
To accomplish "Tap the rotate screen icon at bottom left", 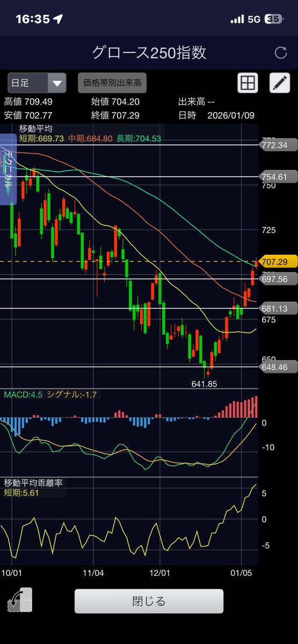I will 19,600.
